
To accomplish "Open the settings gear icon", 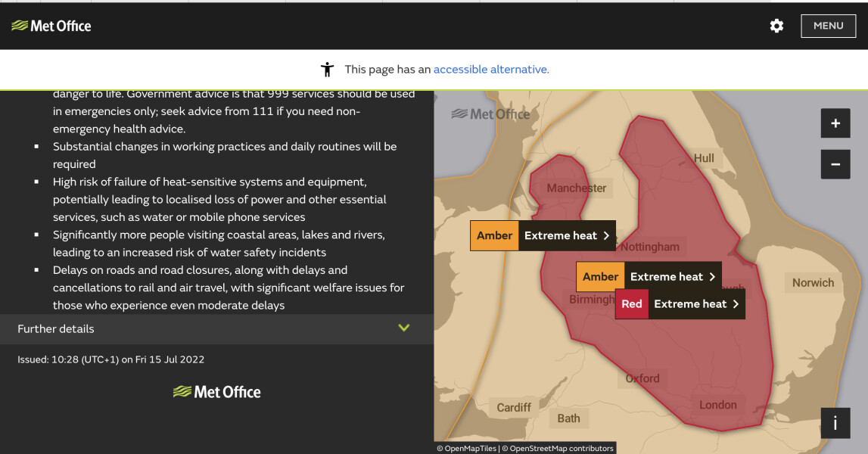I will [x=776, y=26].
